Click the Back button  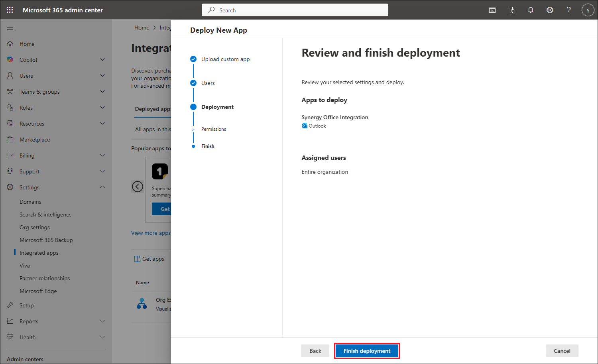coord(315,351)
